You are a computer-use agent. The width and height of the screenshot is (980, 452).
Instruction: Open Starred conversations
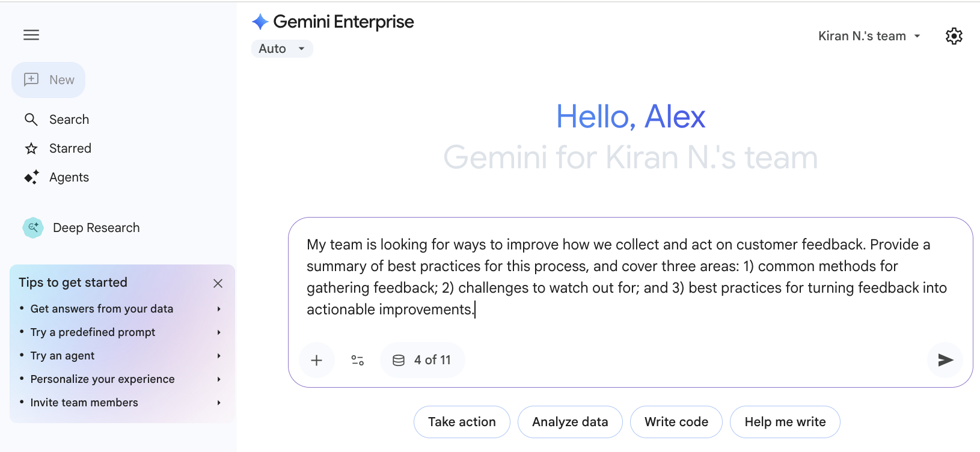click(x=70, y=148)
